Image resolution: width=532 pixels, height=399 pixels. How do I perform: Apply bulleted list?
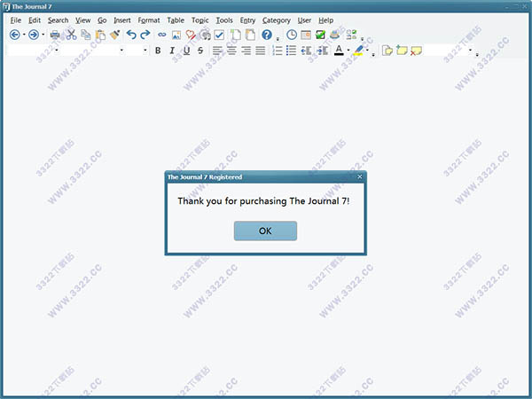click(291, 51)
